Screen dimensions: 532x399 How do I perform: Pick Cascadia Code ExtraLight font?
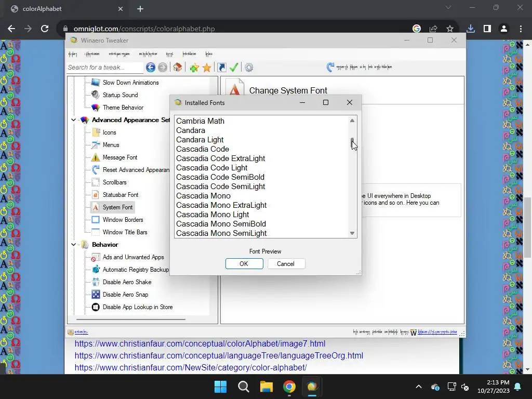(x=220, y=158)
